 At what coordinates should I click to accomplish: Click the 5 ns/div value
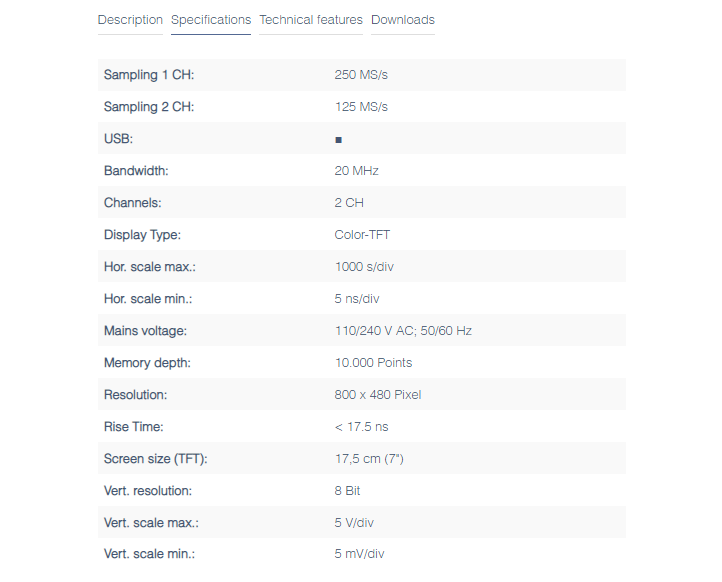[357, 299]
